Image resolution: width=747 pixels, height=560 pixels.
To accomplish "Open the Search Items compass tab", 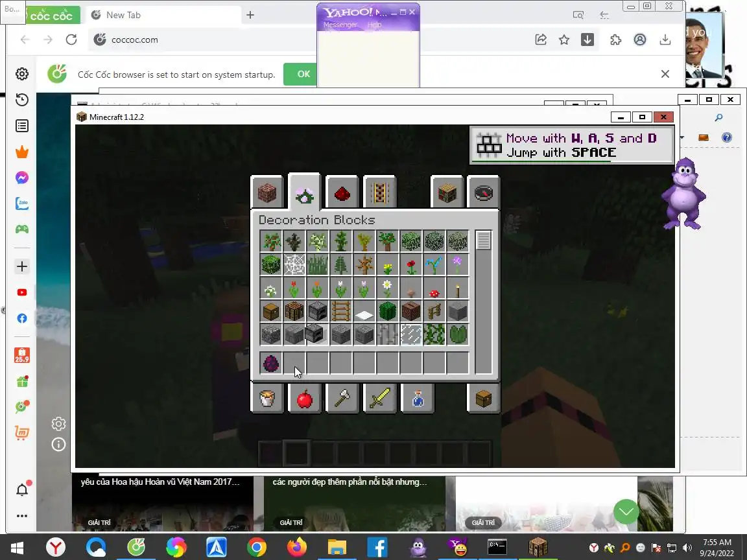I will tap(484, 192).
